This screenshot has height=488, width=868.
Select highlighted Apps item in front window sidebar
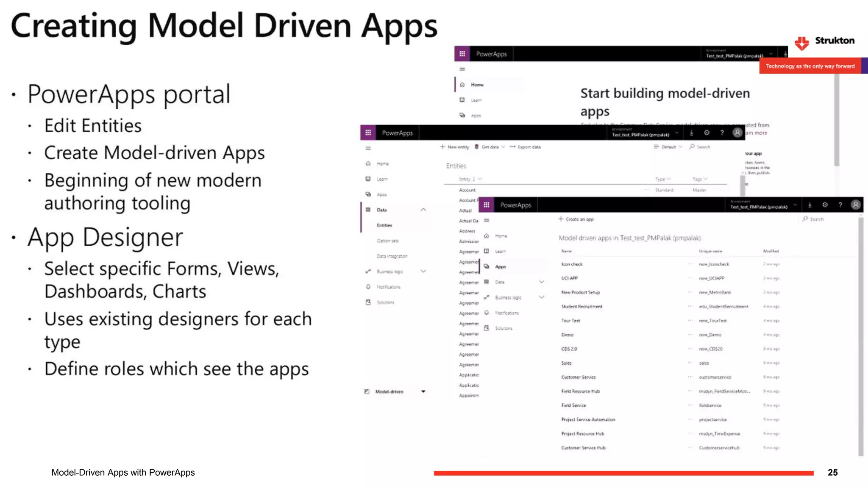pyautogui.click(x=500, y=267)
